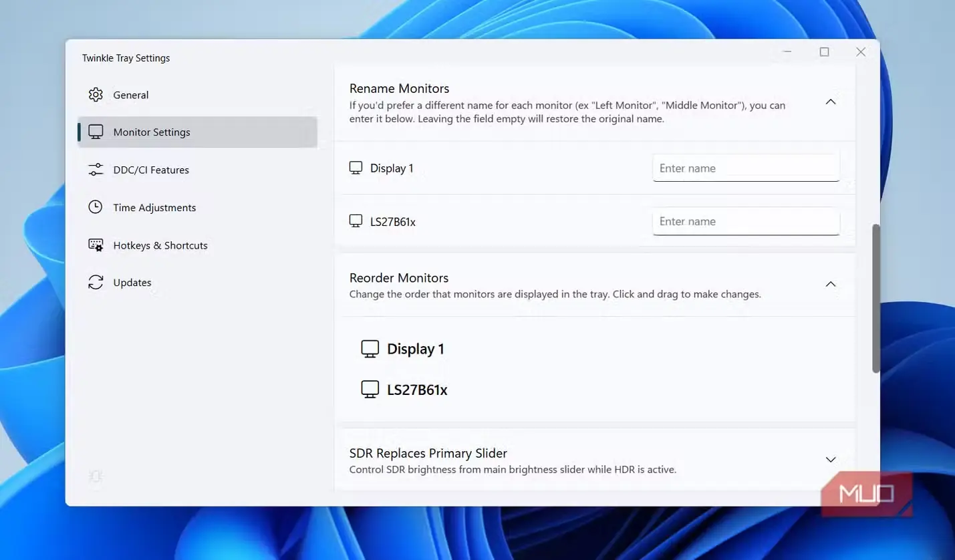Image resolution: width=955 pixels, height=560 pixels.
Task: Switch to Hotkeys & Shortcuts
Action: click(x=197, y=245)
